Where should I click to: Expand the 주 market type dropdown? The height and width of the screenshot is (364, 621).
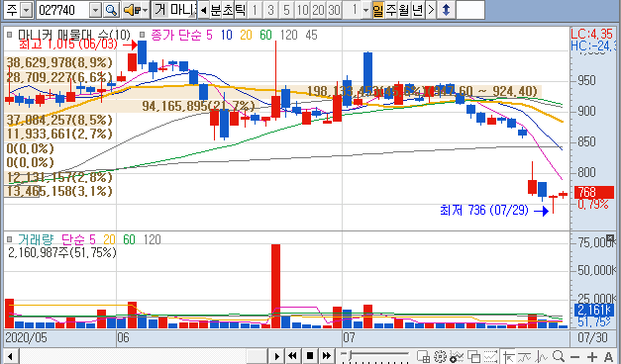(26, 10)
